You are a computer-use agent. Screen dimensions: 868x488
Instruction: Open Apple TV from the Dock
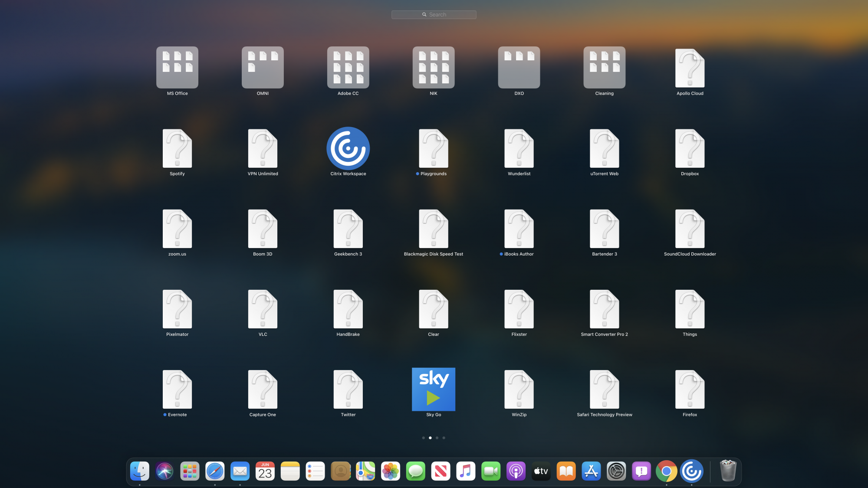pos(541,471)
